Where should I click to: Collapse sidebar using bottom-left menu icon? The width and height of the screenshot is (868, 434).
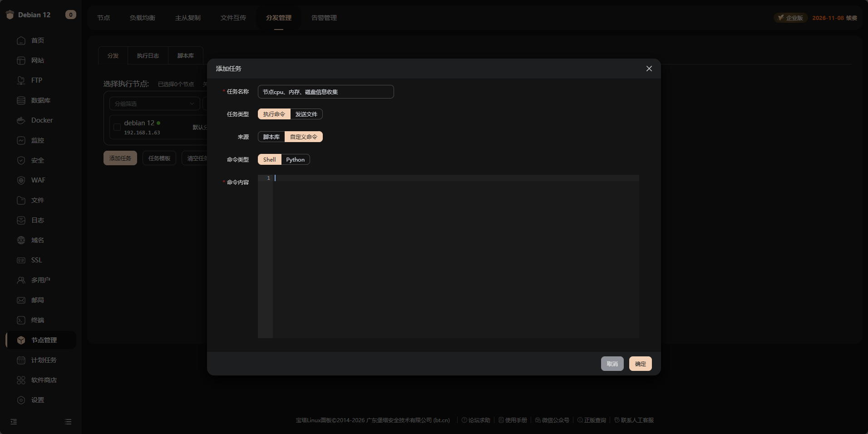click(x=14, y=422)
